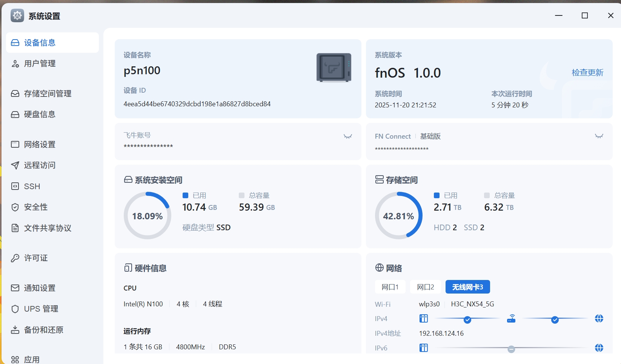Image resolution: width=621 pixels, height=364 pixels.
Task: Select the 无线网卡3 button
Action: pyautogui.click(x=467, y=287)
